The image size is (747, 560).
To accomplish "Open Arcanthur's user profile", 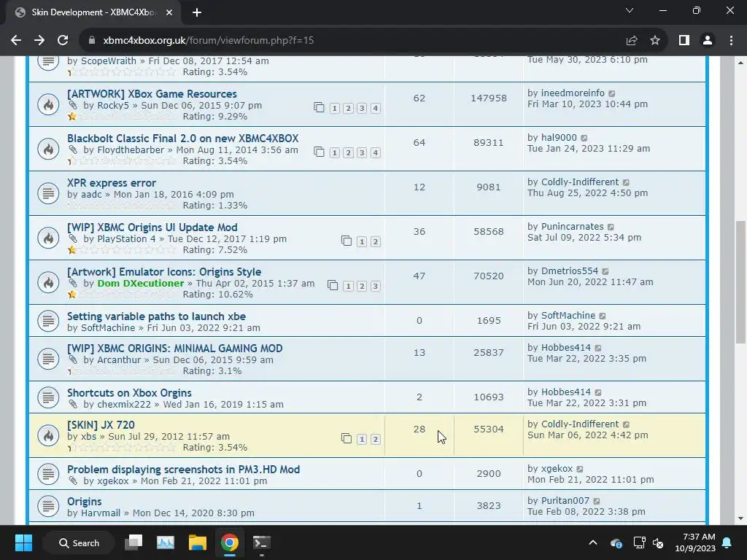I will tap(119, 360).
